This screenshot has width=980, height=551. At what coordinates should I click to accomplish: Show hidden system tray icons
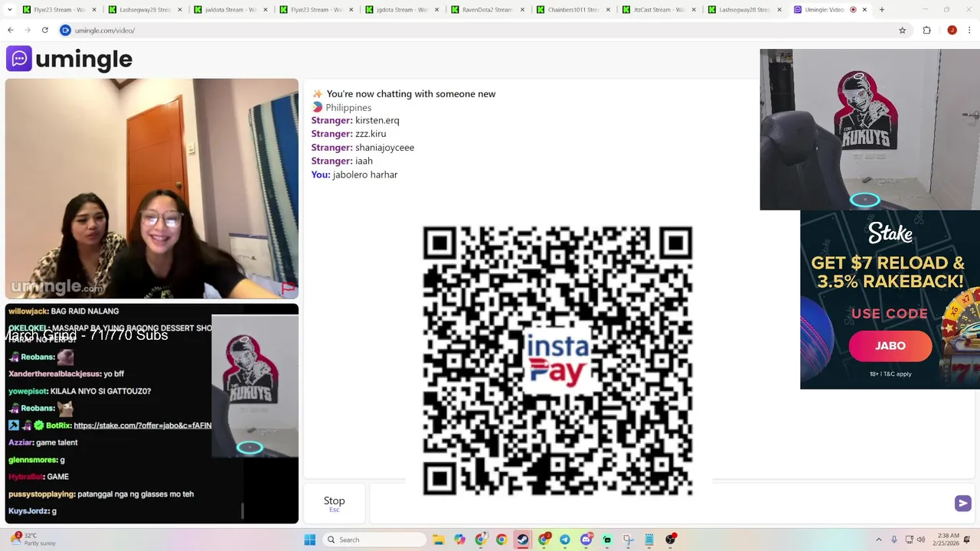coord(878,540)
